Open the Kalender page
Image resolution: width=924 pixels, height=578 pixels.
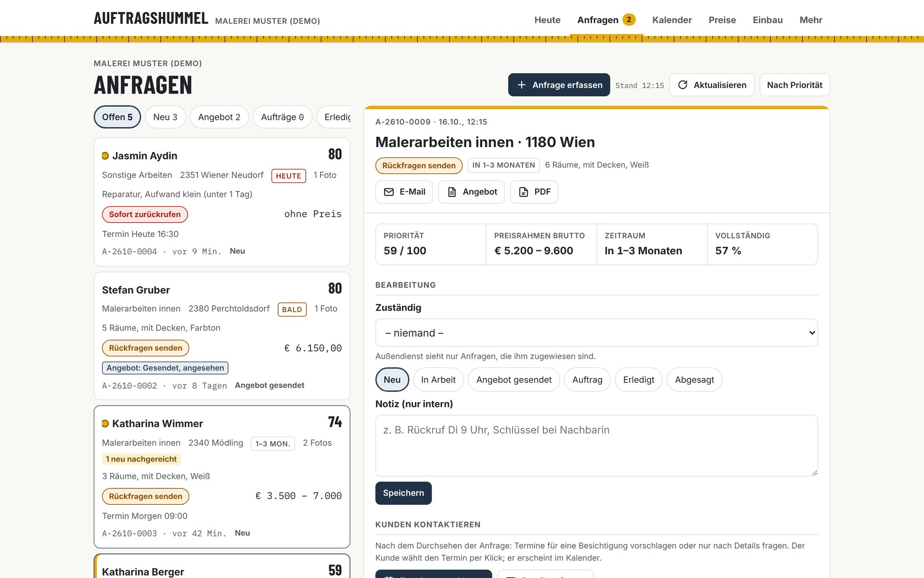click(672, 20)
